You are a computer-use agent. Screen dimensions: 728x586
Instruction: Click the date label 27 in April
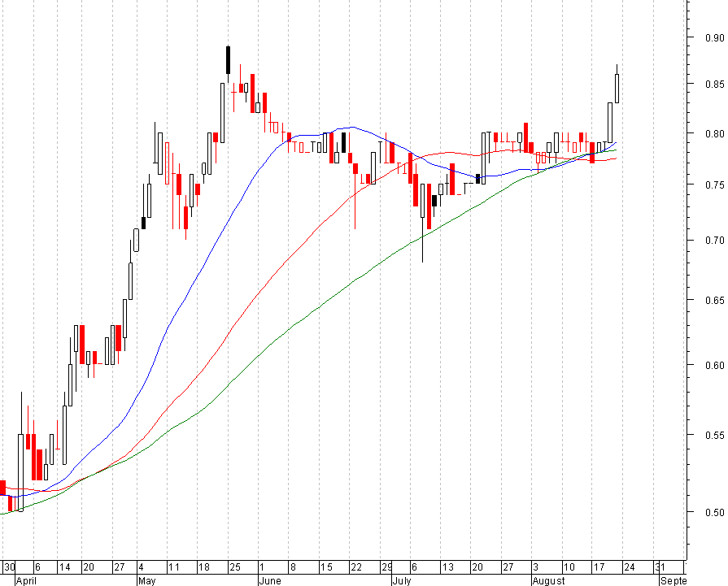120,567
